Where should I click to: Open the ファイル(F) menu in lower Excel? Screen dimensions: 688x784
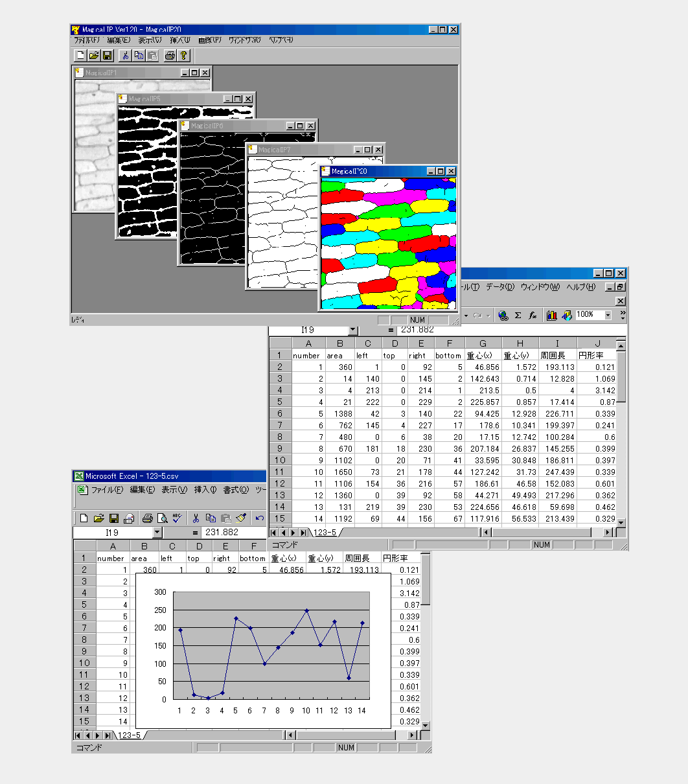(107, 490)
